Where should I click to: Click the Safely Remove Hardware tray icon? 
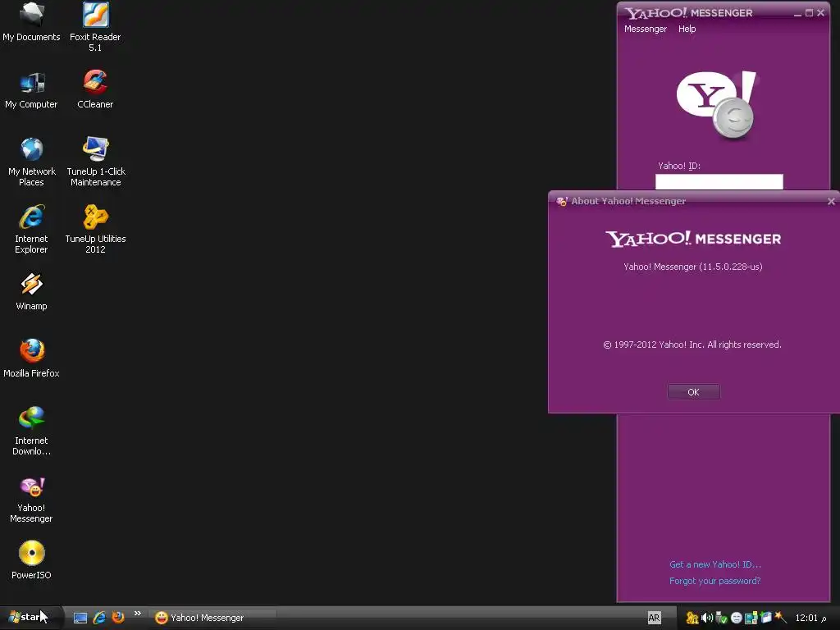click(x=721, y=619)
